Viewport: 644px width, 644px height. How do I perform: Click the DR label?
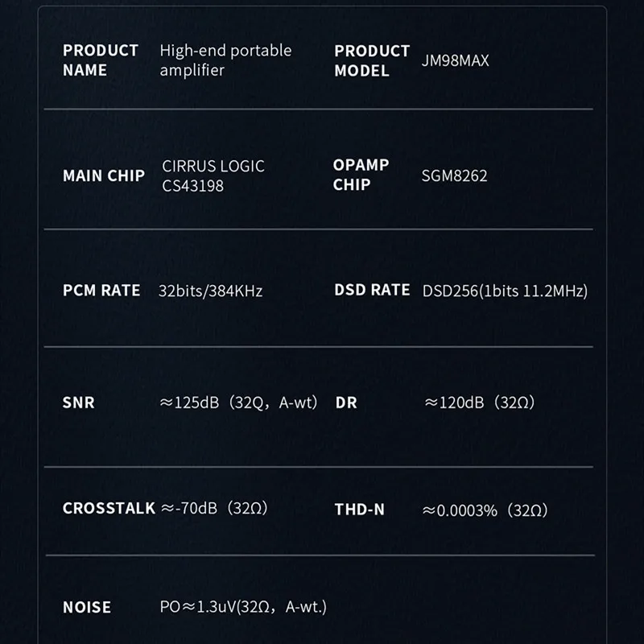click(x=345, y=402)
